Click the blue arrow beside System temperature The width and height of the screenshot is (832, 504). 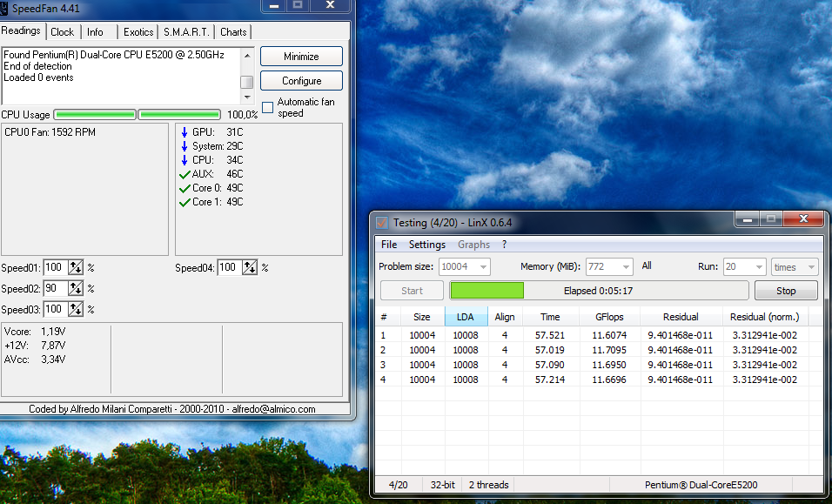tap(184, 146)
